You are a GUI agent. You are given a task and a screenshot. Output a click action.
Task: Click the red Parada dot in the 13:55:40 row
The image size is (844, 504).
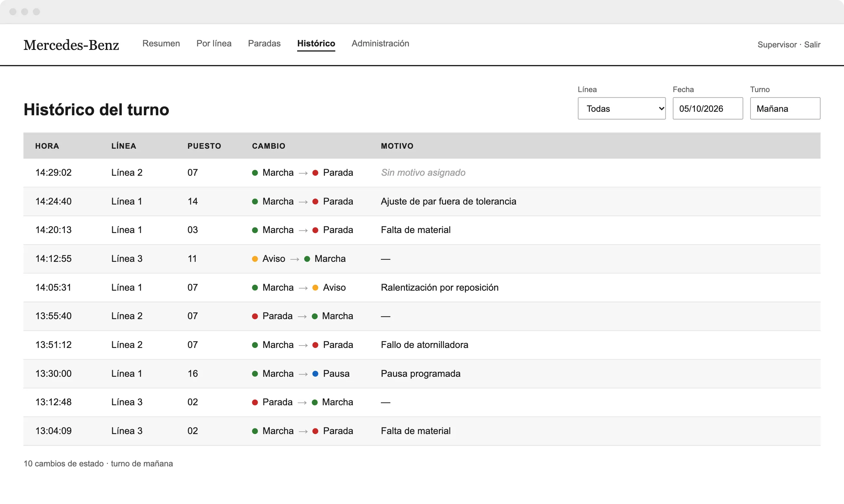coord(255,316)
